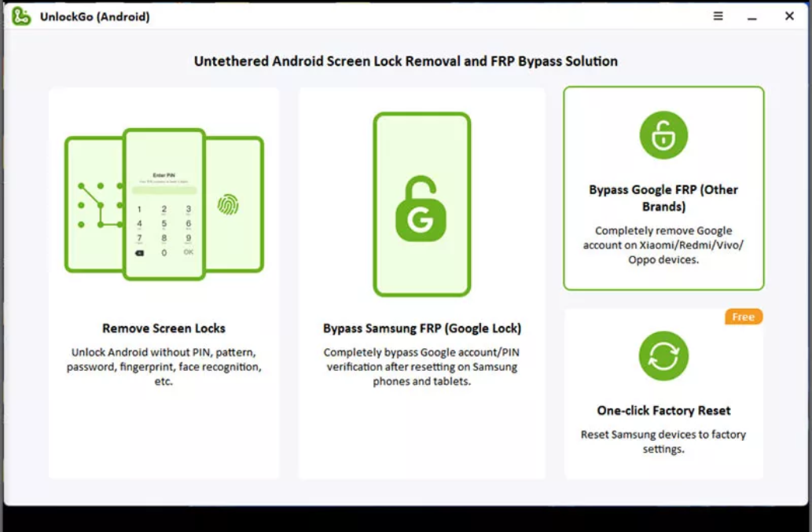Click the "Untethered Android Screen Lock Removal" heading
This screenshot has height=532, width=812.
(406, 61)
